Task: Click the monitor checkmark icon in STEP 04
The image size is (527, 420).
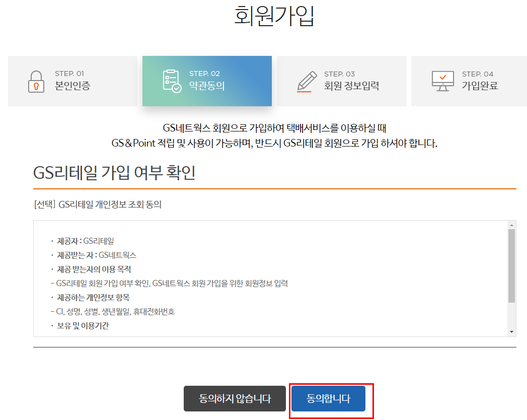Action: [442, 81]
